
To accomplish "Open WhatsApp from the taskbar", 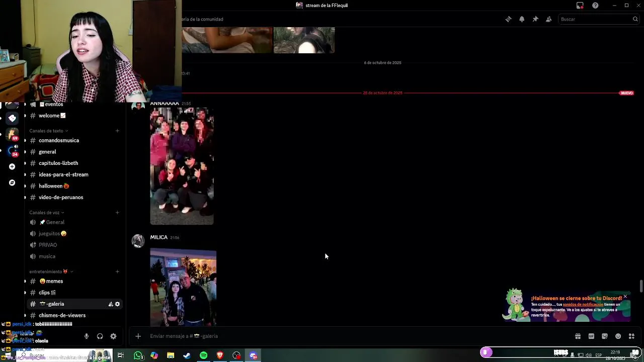I will coord(138,355).
